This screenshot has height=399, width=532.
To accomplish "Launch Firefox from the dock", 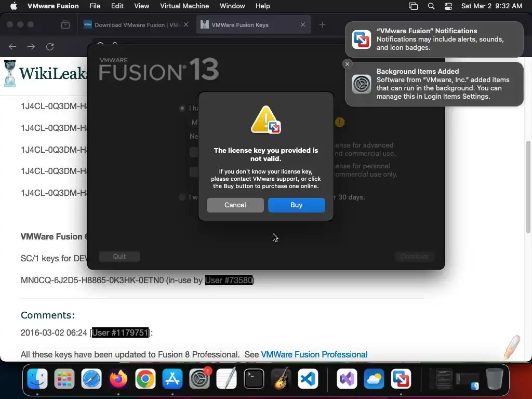I will (x=118, y=379).
